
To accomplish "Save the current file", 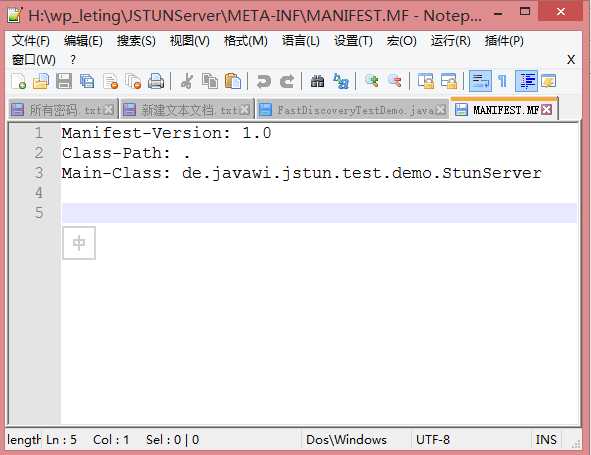I will pyautogui.click(x=64, y=81).
